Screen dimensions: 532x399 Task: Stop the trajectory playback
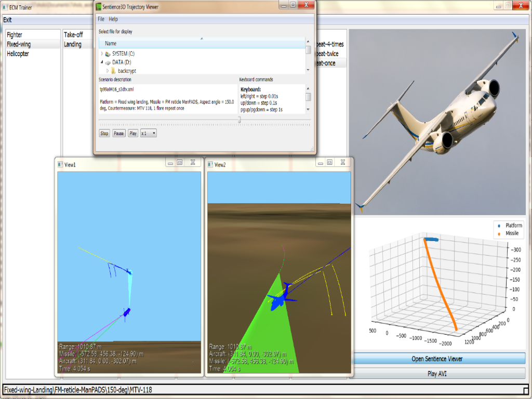(x=104, y=134)
